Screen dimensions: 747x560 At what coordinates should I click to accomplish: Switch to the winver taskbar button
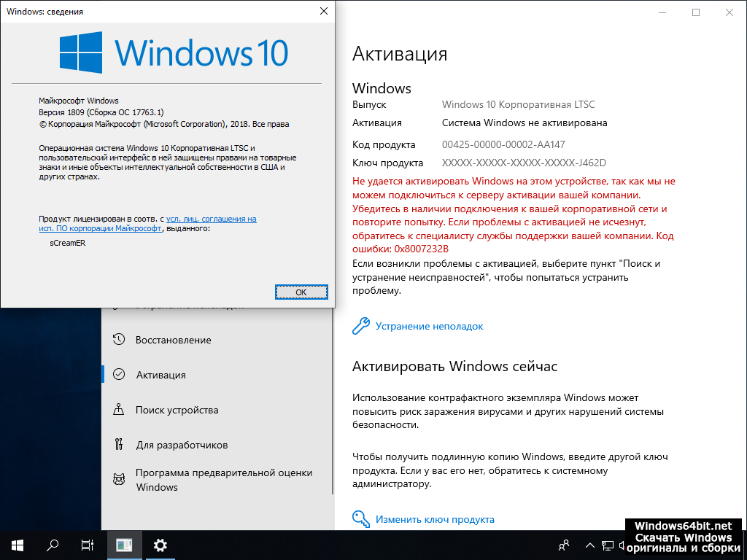click(x=124, y=545)
